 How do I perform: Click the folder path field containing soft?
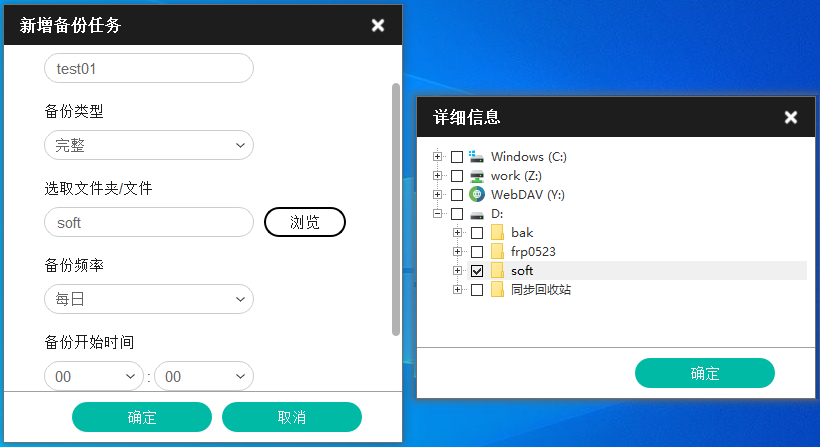[149, 222]
